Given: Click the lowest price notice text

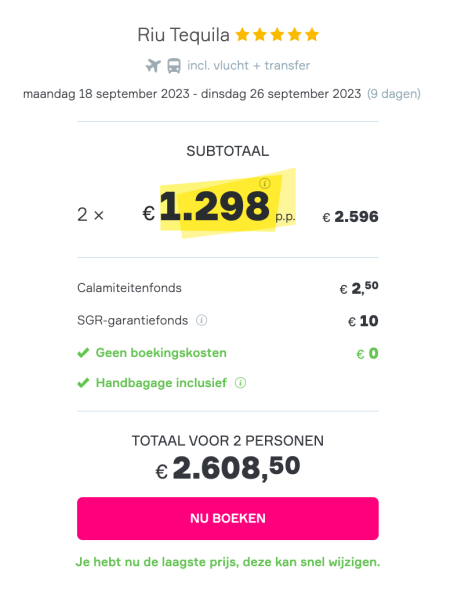Looking at the screenshot, I should (x=228, y=562).
